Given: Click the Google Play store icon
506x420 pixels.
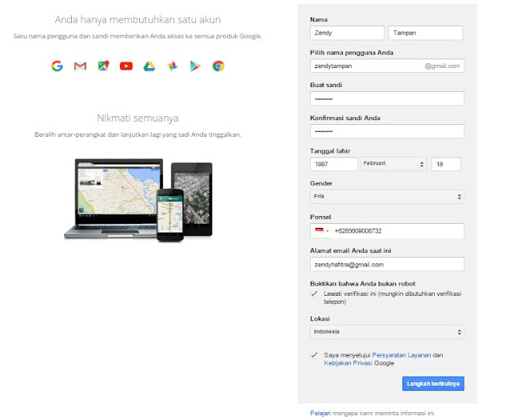Looking at the screenshot, I should (x=195, y=66).
